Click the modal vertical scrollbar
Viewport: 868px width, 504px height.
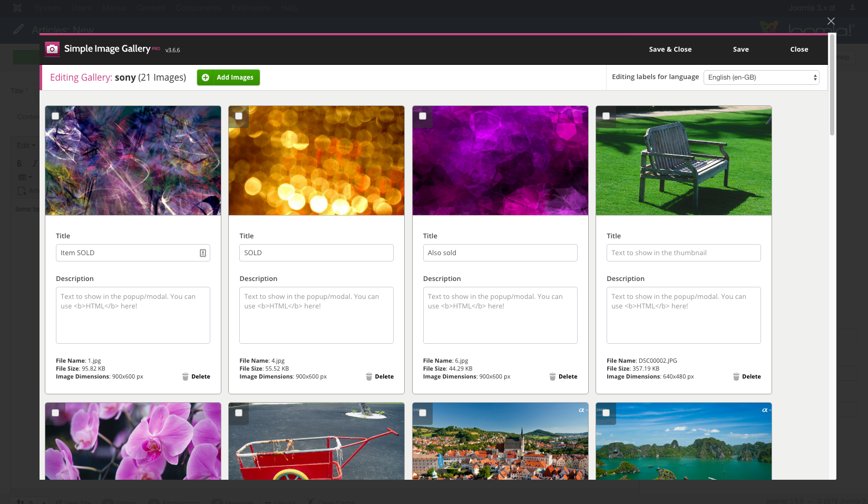[832, 85]
